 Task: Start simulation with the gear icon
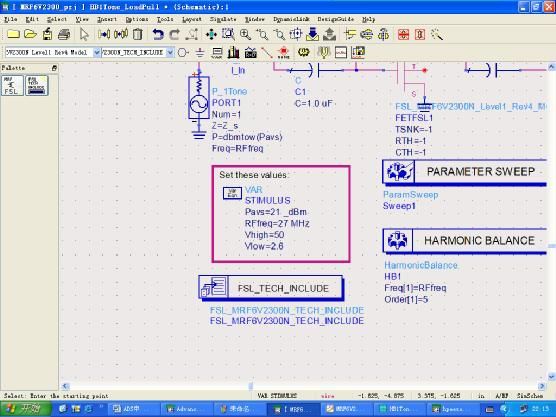coord(303,52)
